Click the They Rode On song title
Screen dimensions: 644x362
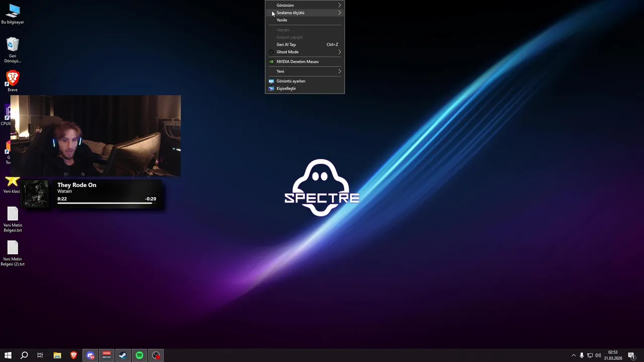(76, 185)
